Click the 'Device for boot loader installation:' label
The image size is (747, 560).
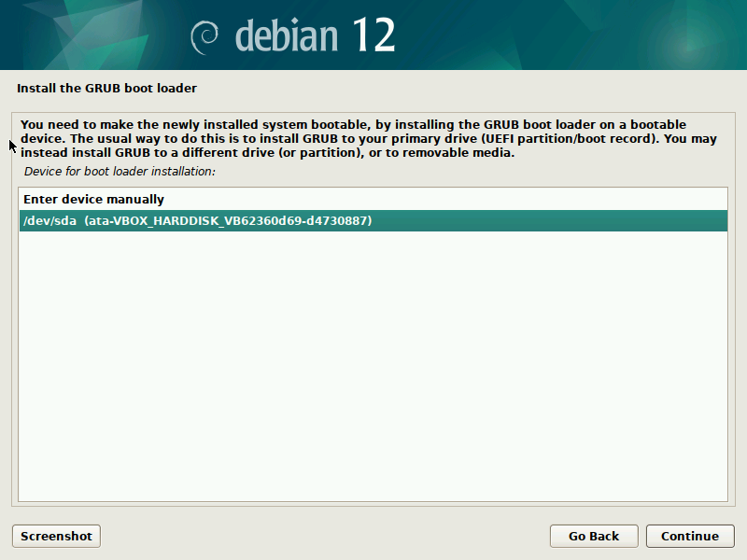point(120,172)
